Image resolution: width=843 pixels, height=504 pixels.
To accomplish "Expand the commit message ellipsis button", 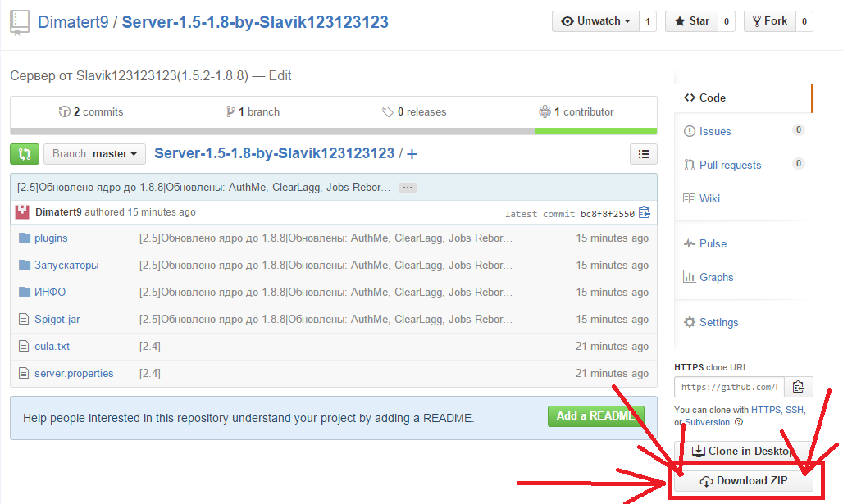I will [408, 188].
